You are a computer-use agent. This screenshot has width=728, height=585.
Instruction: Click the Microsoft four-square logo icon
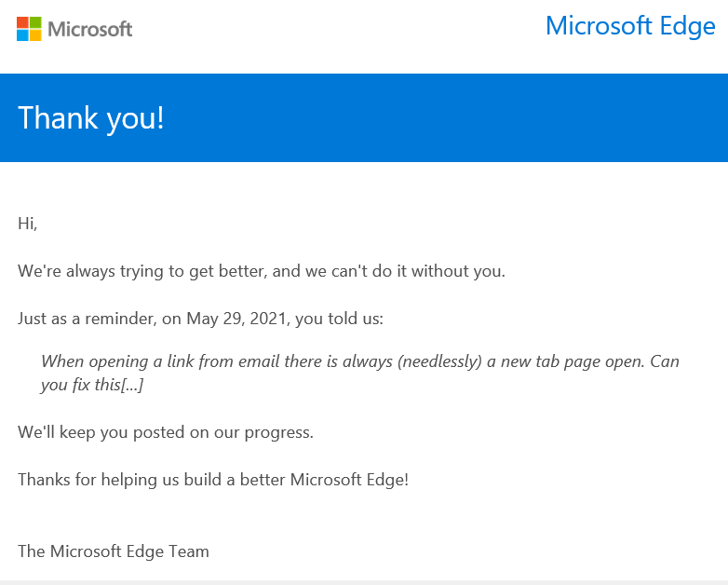(x=29, y=29)
